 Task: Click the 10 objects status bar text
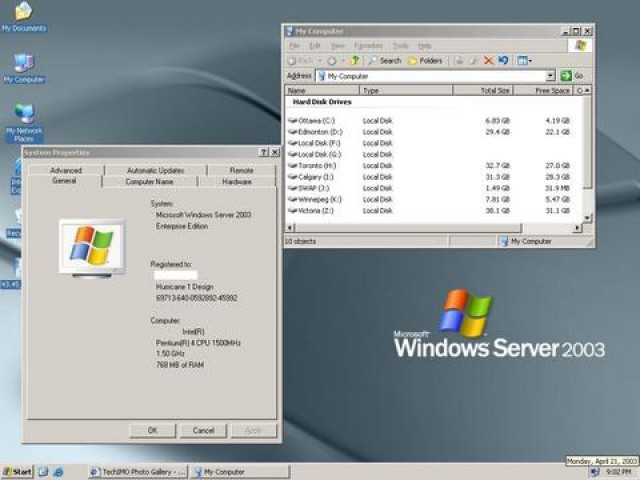coord(300,241)
